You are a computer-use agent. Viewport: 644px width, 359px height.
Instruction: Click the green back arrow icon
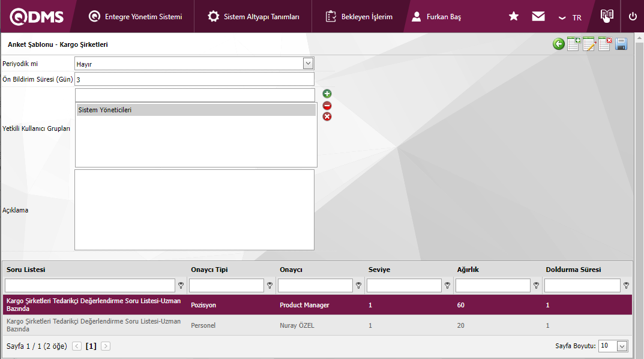click(559, 44)
